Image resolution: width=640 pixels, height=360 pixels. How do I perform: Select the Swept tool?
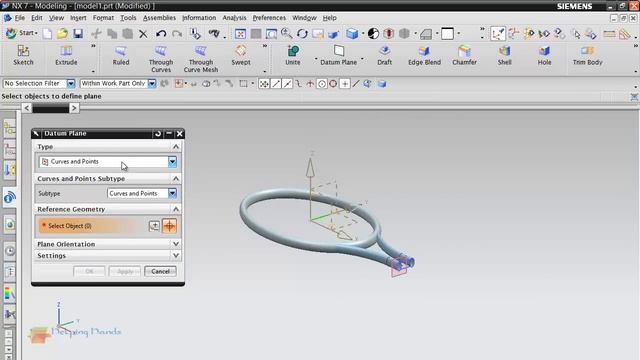click(x=241, y=55)
